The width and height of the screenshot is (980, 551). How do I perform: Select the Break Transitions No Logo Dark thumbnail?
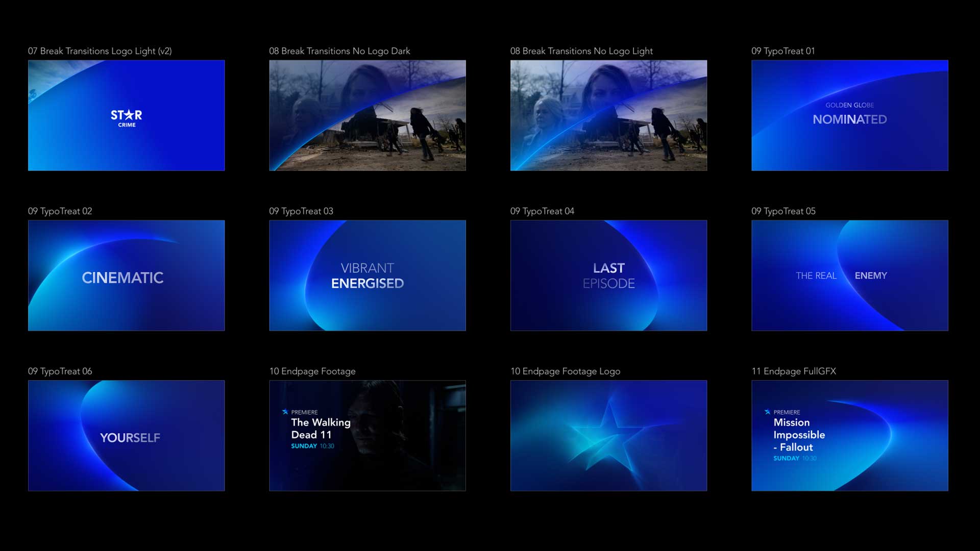tap(367, 115)
